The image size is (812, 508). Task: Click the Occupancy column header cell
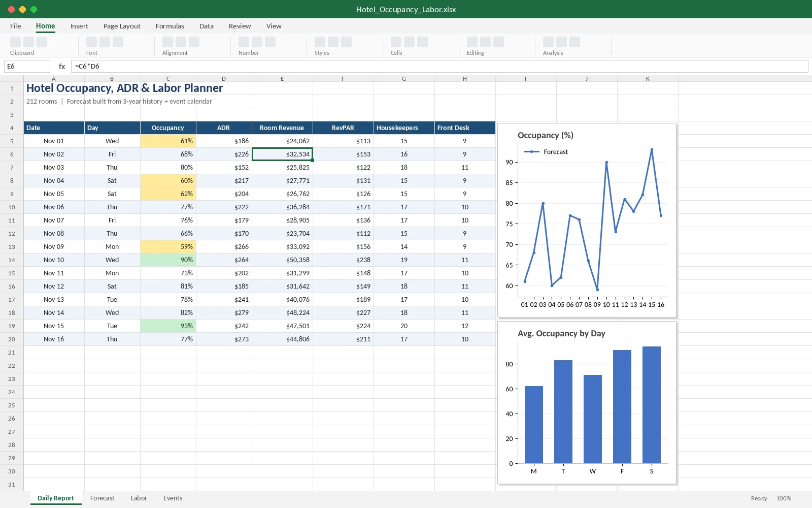click(168, 128)
